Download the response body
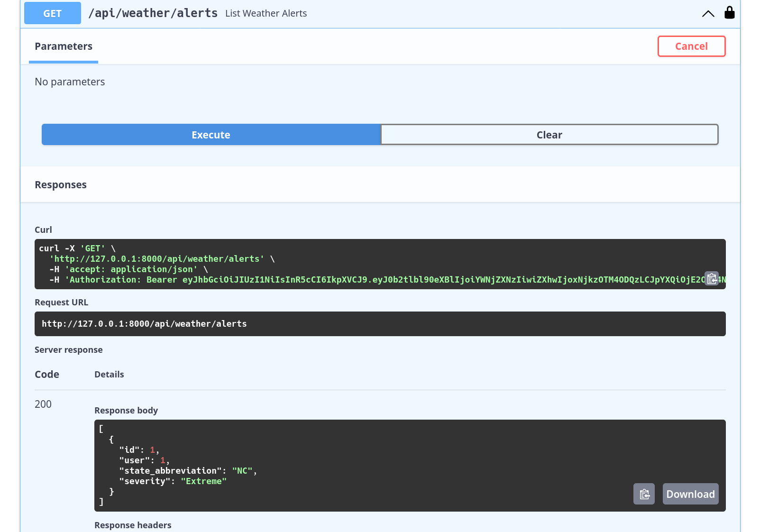 point(690,494)
